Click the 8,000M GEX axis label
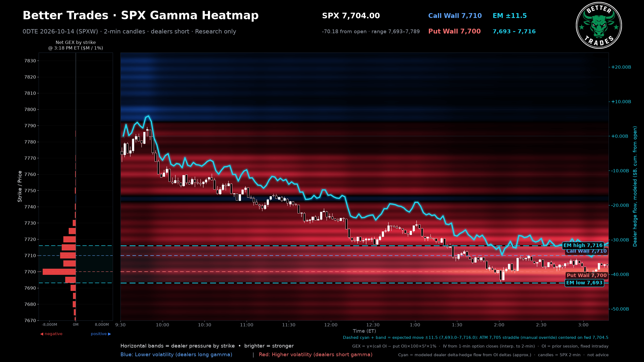Screen dimensions: 644x362 [102, 325]
